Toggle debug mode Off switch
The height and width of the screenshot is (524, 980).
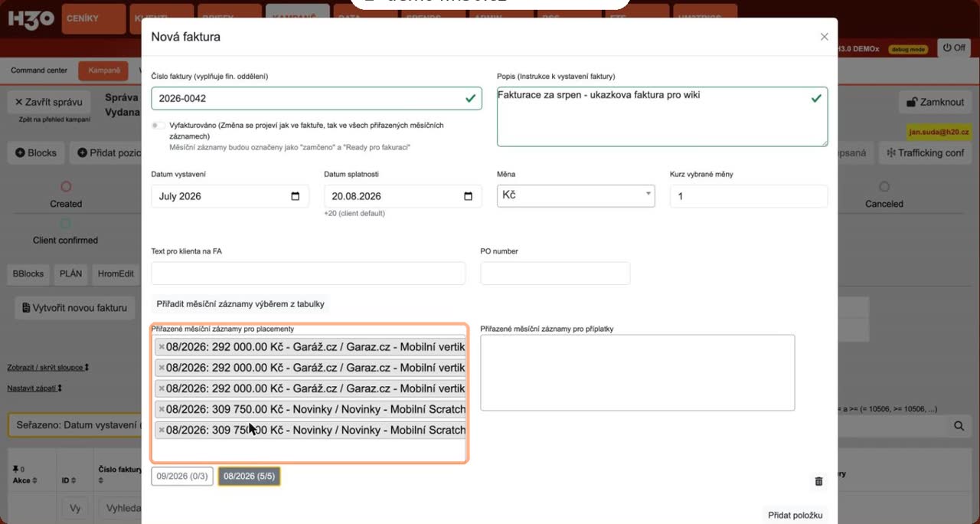tap(954, 47)
